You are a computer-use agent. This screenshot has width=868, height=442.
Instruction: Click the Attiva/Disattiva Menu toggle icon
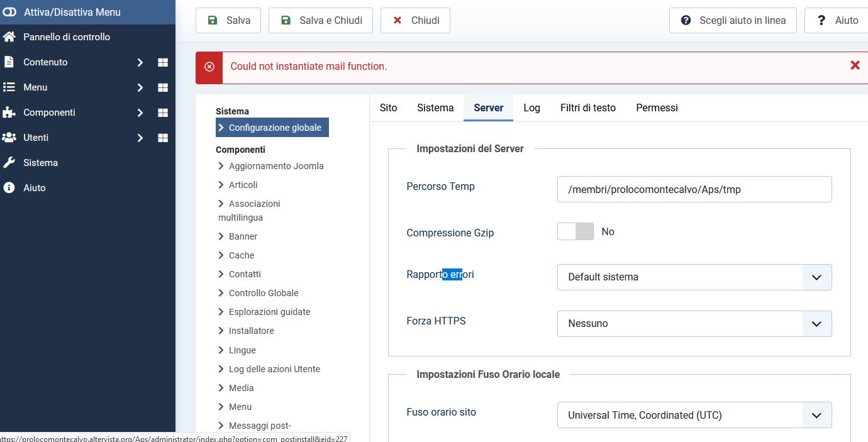(x=9, y=12)
